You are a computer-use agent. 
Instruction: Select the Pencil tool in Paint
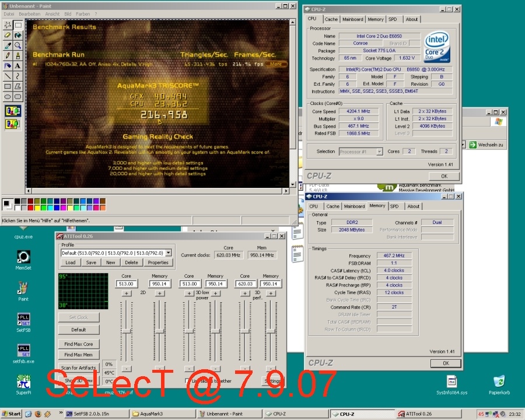[x=8, y=55]
